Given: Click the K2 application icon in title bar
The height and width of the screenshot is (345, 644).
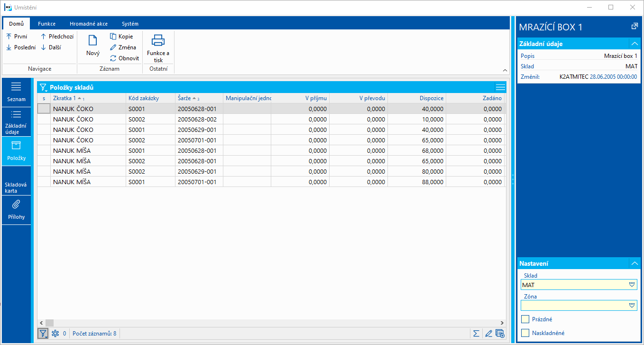Looking at the screenshot, I should 8,7.
